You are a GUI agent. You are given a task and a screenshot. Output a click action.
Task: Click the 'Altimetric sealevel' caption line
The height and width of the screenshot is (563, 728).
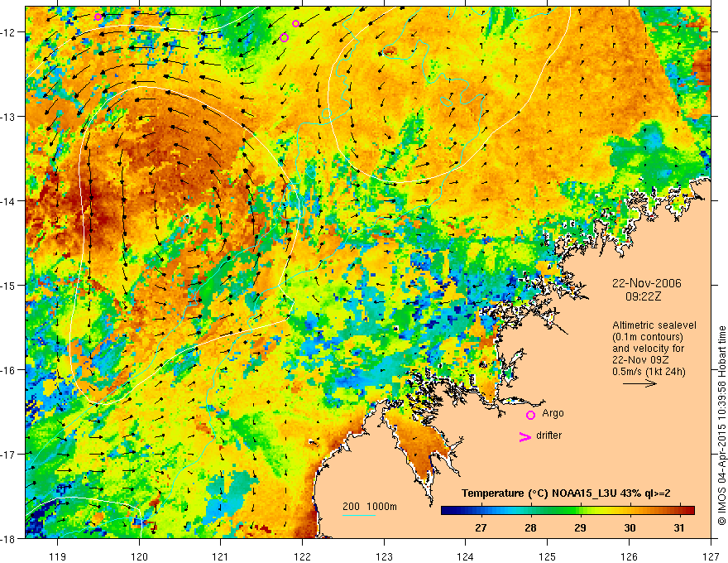pos(654,325)
